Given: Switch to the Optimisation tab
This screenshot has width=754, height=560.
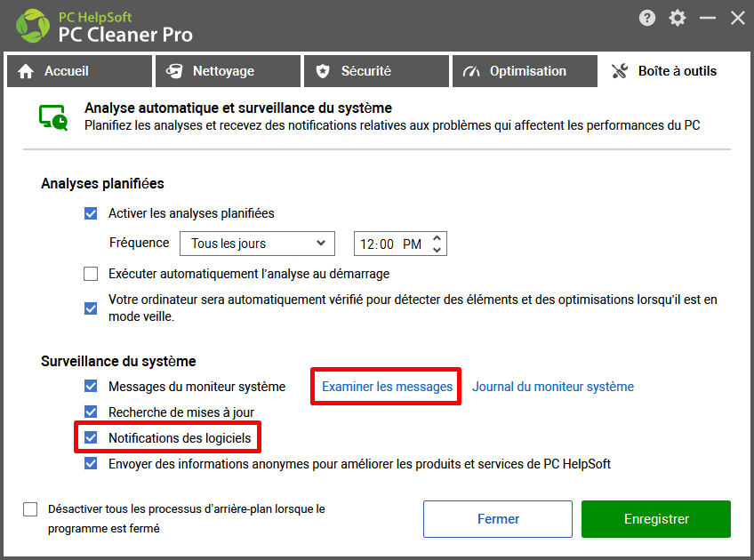Looking at the screenshot, I should (x=525, y=71).
